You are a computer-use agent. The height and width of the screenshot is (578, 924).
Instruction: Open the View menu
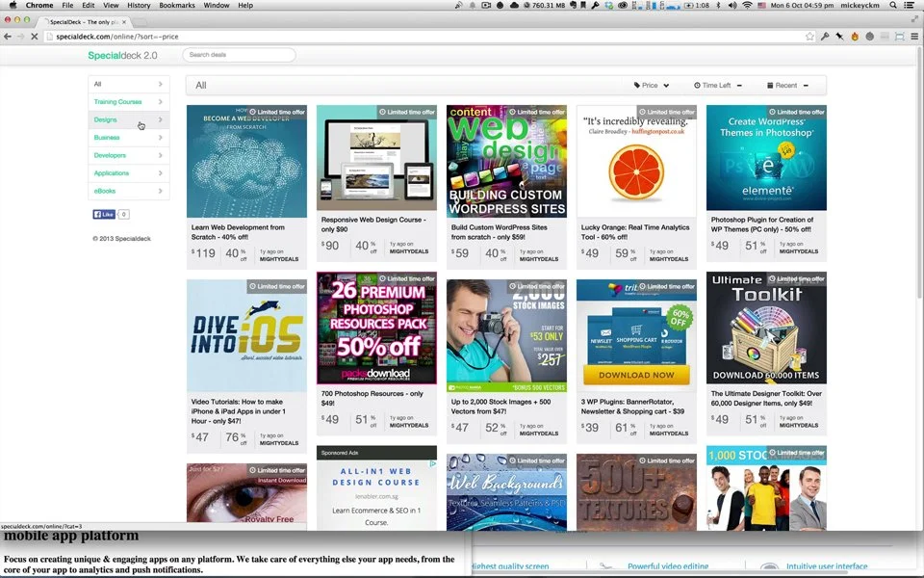[x=111, y=6]
